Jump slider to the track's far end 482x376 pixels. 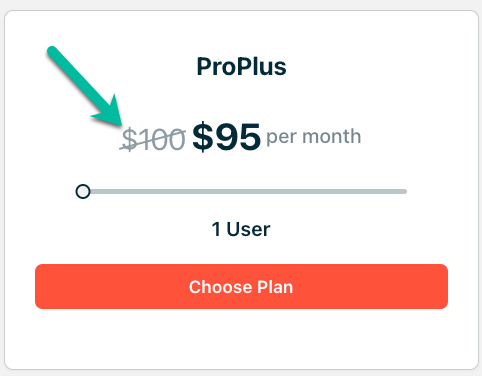pos(404,191)
